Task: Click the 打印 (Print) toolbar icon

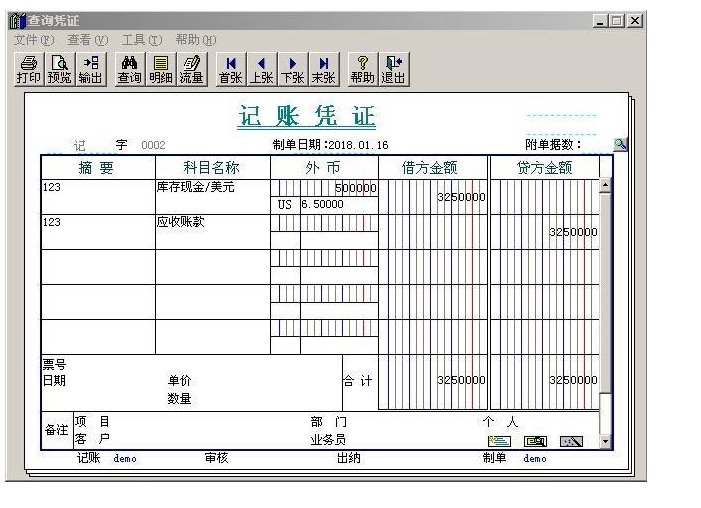Action: (x=29, y=69)
